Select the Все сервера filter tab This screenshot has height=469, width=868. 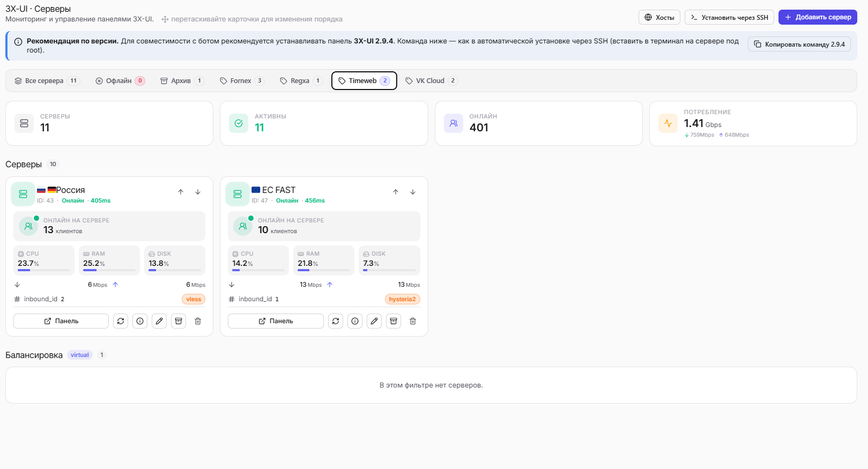click(47, 81)
